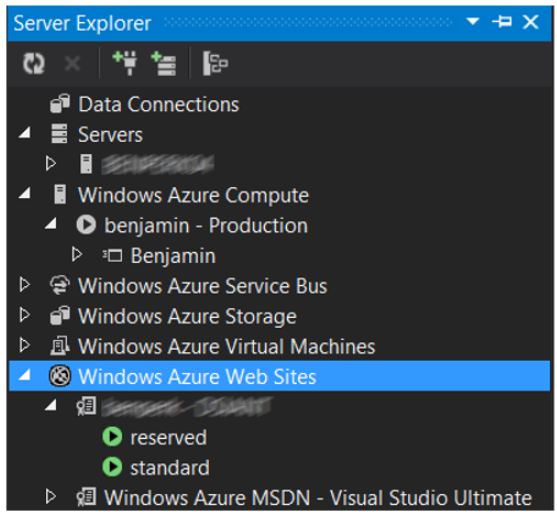This screenshot has height=512, width=557.
Task: Click the blurred subscription certificate icon
Action: (86, 406)
